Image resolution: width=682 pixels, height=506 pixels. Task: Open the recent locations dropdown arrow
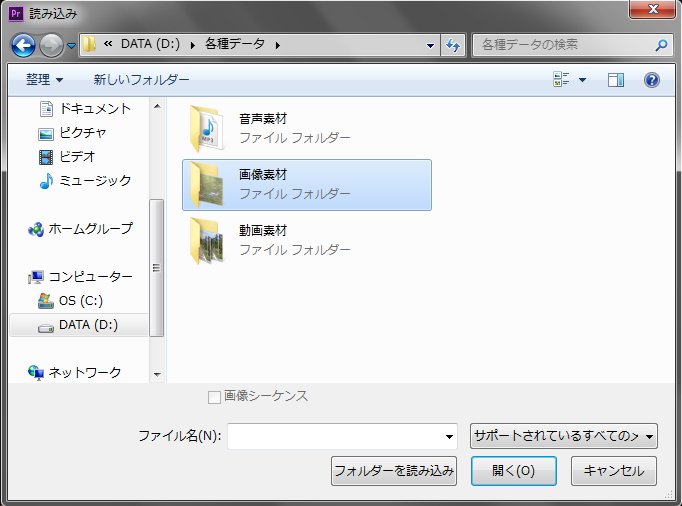(72, 45)
